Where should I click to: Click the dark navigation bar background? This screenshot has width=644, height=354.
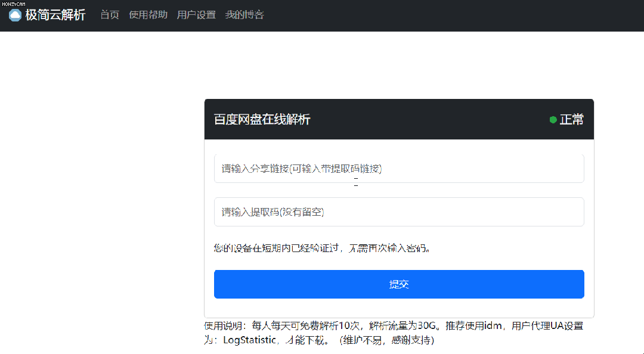click(417, 15)
